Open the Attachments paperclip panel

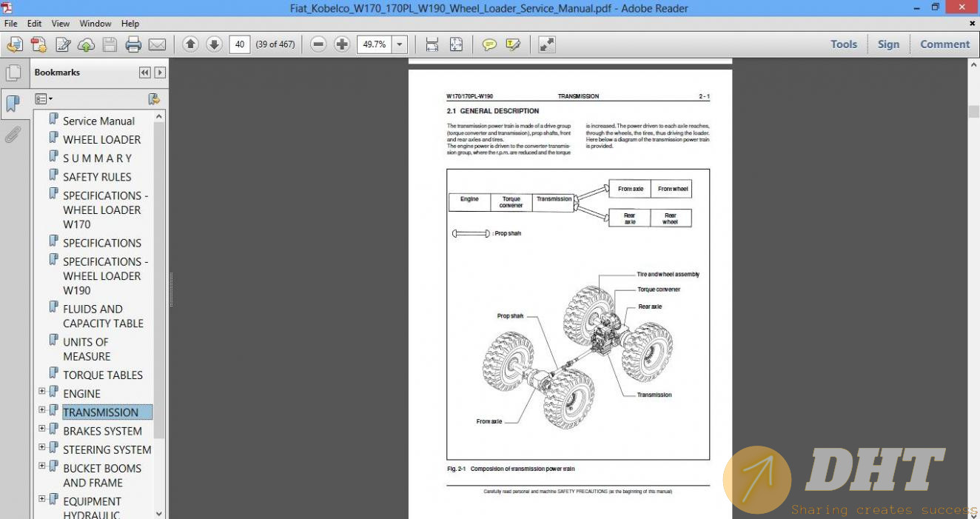coord(13,134)
